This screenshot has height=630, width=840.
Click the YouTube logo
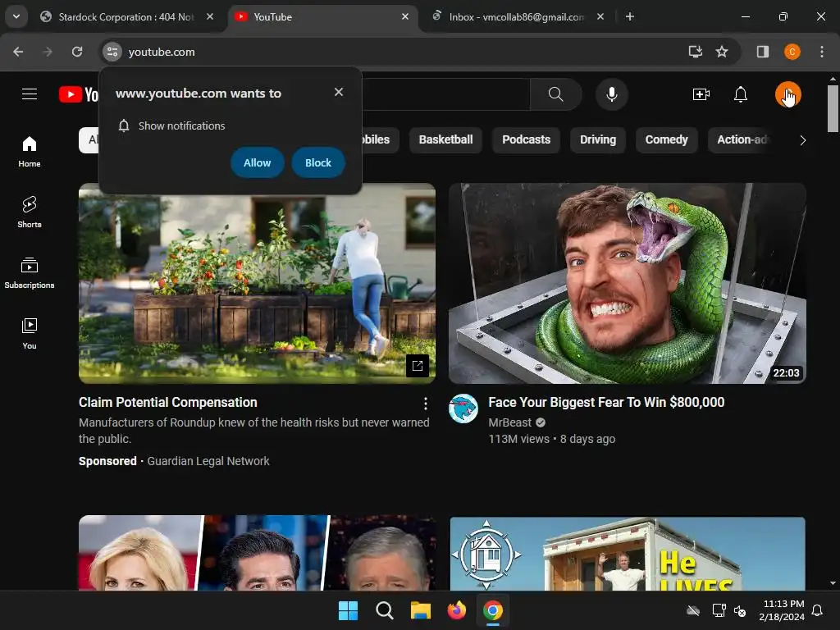tap(79, 94)
